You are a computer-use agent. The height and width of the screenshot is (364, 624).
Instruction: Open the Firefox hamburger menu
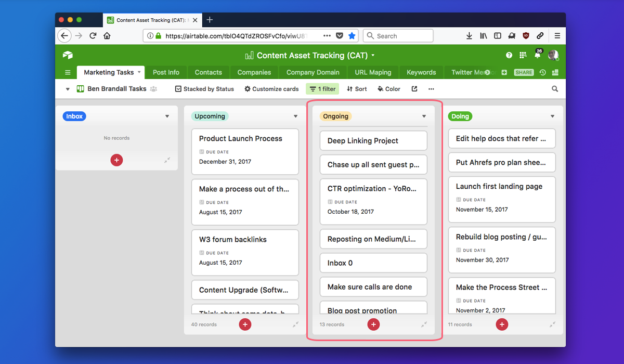[557, 36]
